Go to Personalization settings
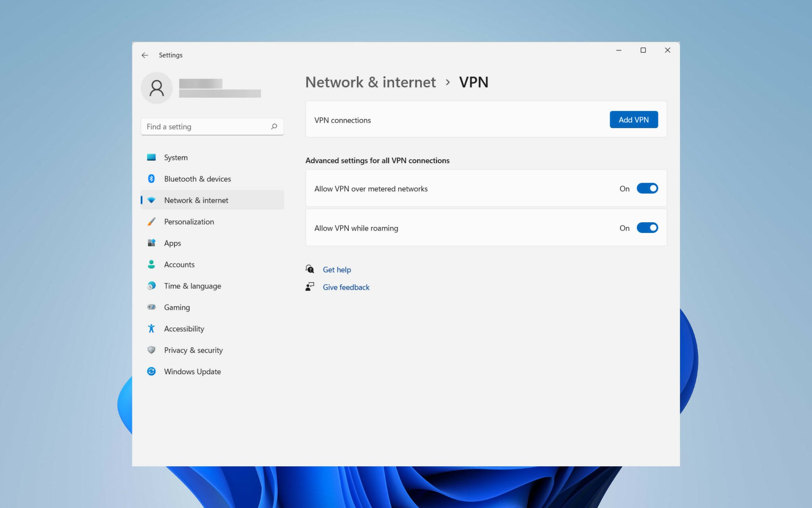 coord(212,221)
